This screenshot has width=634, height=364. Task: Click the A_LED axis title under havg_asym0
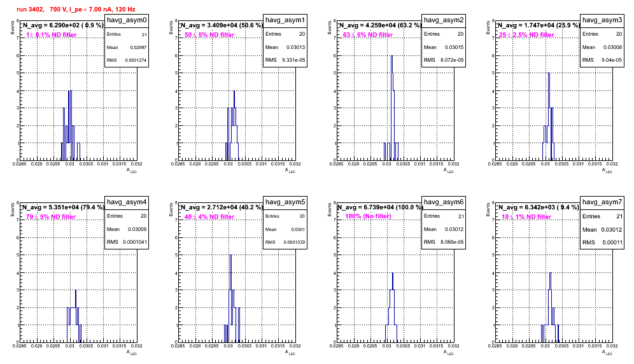coord(132,171)
